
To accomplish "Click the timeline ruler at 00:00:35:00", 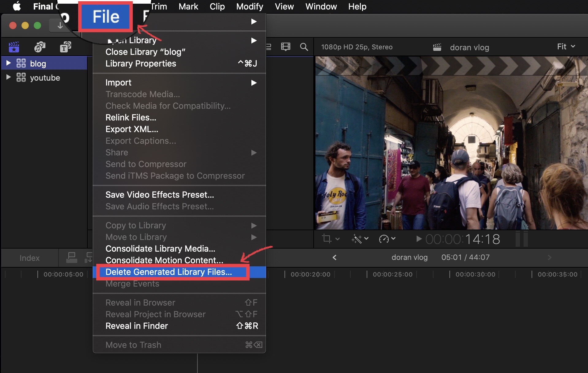I will click(557, 274).
